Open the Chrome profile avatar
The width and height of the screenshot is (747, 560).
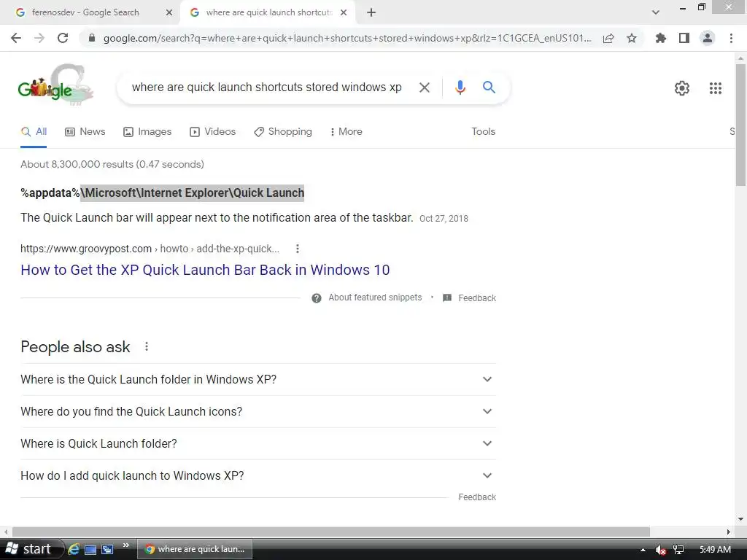pos(708,38)
